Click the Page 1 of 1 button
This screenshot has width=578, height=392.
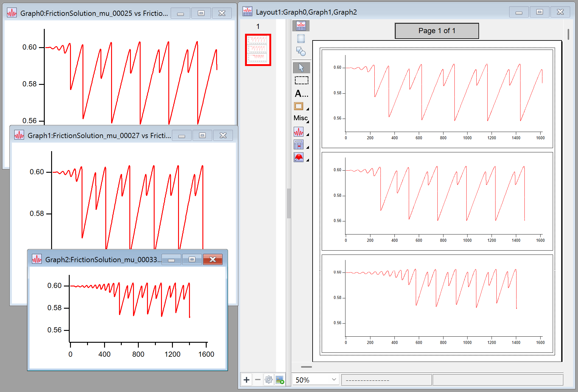(436, 30)
